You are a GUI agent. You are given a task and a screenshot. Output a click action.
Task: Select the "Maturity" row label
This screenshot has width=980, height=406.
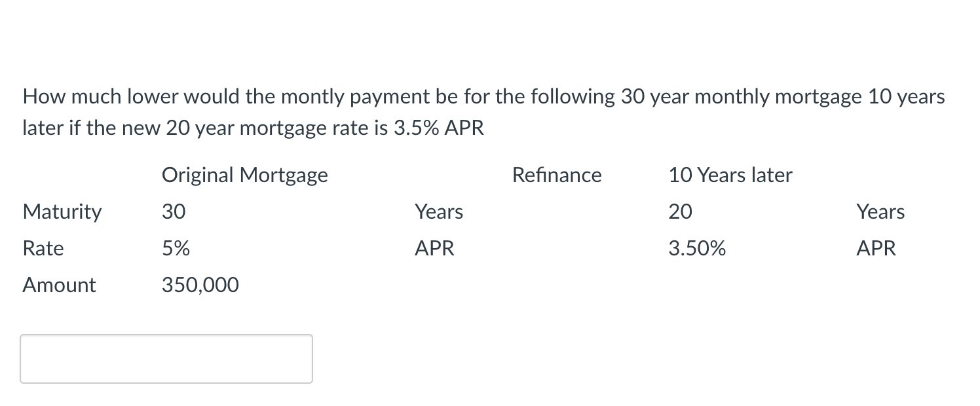[62, 212]
